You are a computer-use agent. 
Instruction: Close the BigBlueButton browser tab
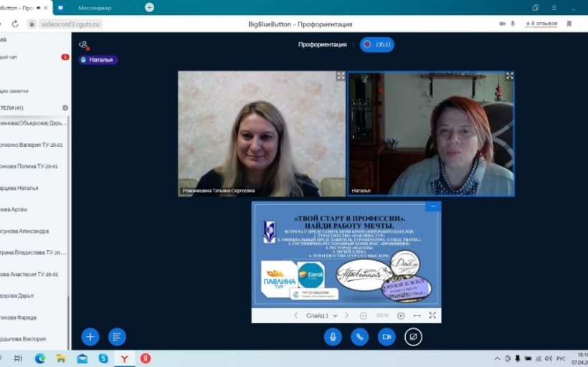point(46,7)
